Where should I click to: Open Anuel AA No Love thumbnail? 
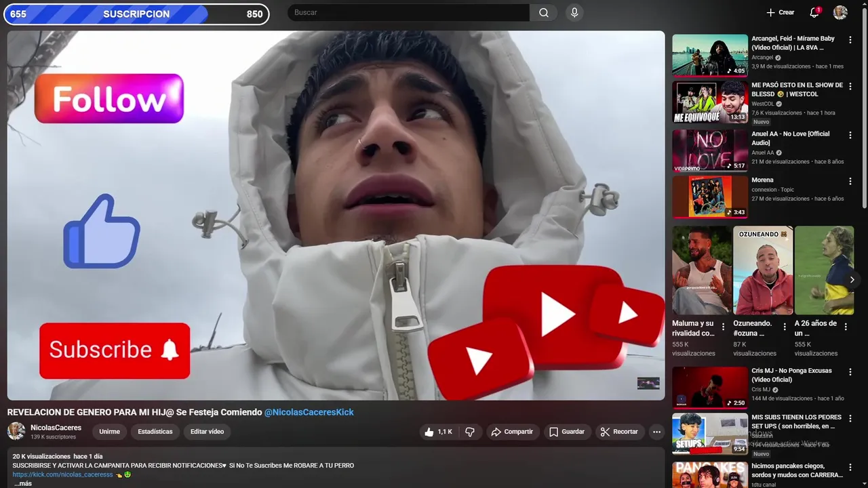coord(710,150)
